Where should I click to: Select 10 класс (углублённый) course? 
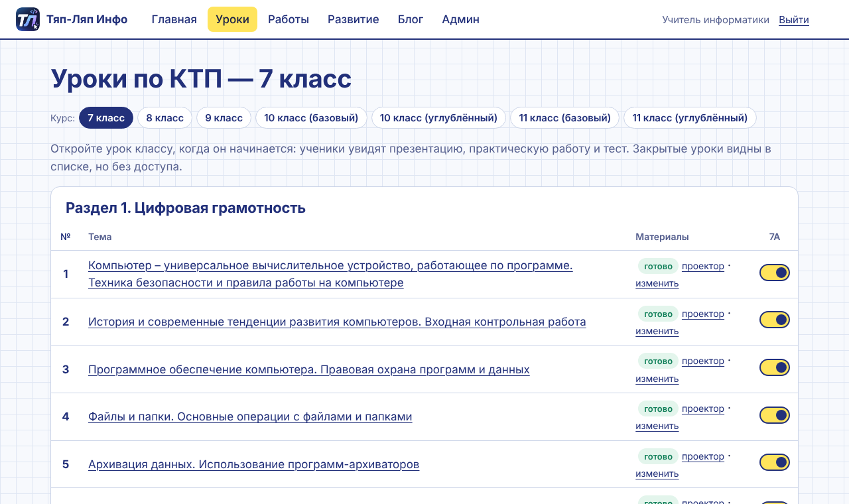point(438,118)
